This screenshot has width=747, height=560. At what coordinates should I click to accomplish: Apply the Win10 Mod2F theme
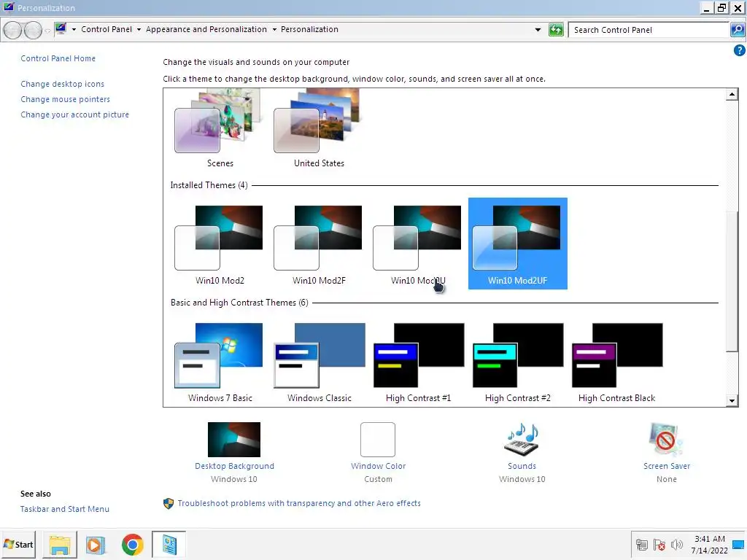pyautogui.click(x=319, y=244)
